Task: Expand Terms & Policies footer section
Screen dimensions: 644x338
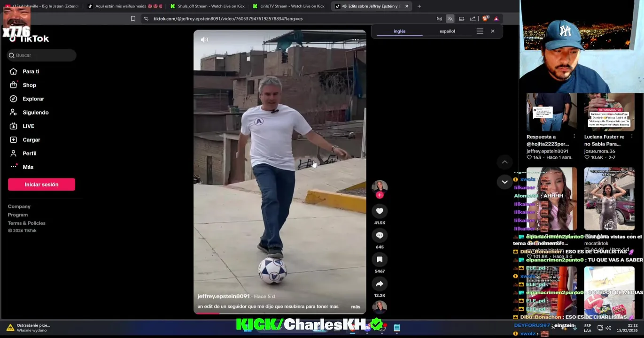Action: tap(26, 223)
